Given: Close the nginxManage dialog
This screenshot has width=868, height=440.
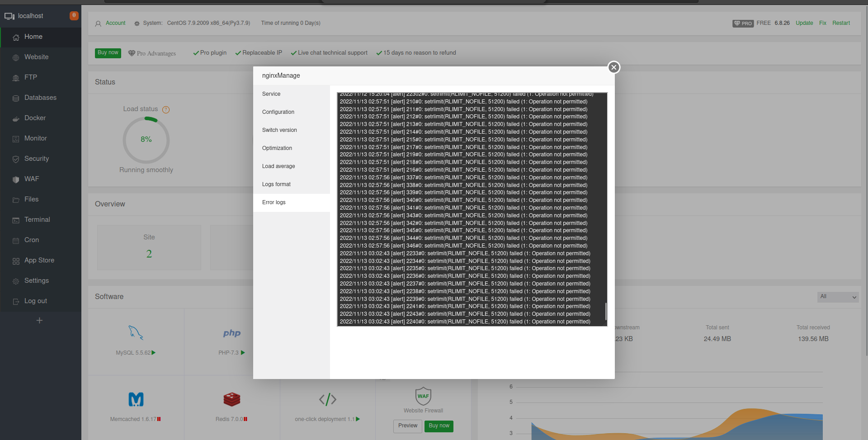Looking at the screenshot, I should pos(613,67).
